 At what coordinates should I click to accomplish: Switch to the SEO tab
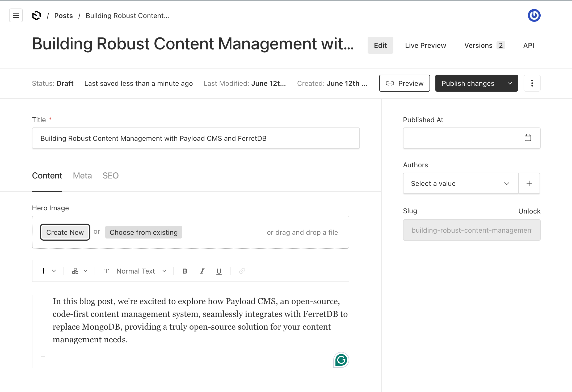(x=111, y=176)
